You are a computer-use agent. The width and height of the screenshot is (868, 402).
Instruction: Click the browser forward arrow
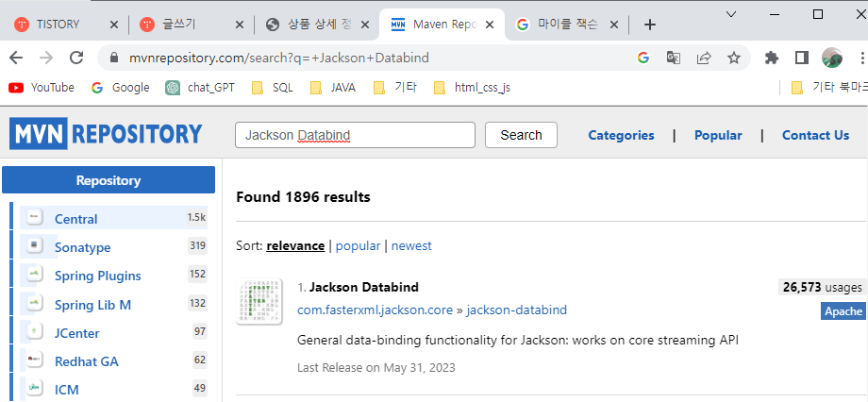[46, 58]
